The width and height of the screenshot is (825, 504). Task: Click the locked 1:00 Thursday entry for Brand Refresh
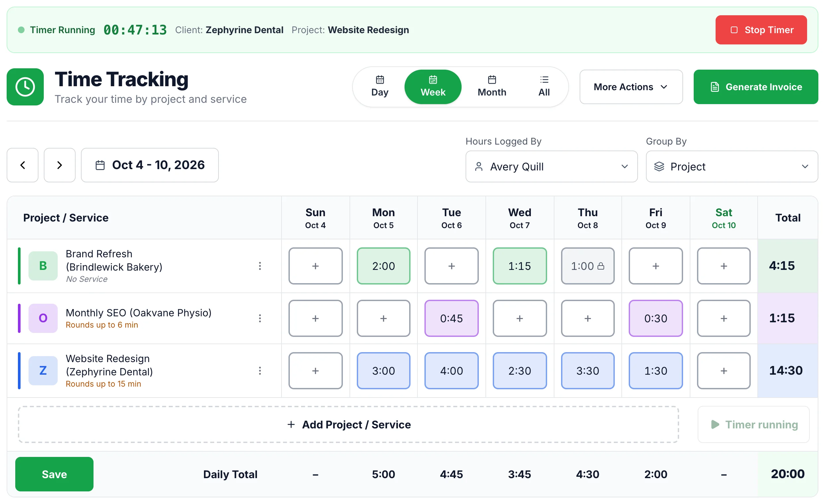click(588, 266)
